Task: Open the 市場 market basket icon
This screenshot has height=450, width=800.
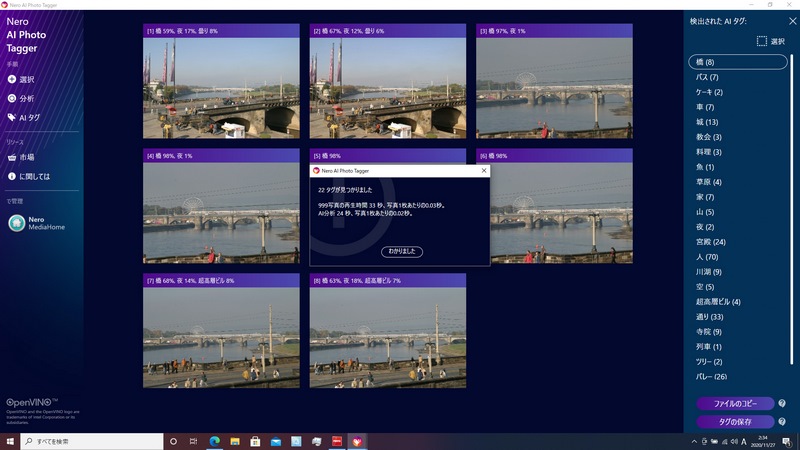Action: coord(12,157)
